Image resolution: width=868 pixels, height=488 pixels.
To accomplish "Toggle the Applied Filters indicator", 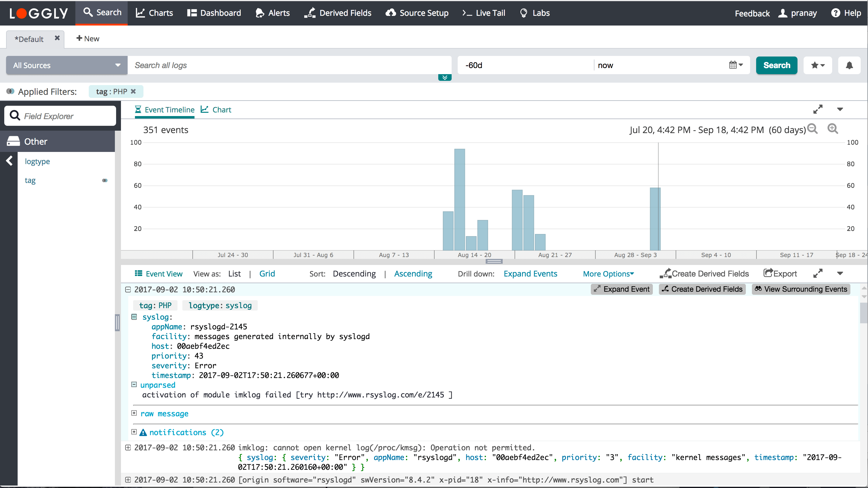I will pos(10,91).
